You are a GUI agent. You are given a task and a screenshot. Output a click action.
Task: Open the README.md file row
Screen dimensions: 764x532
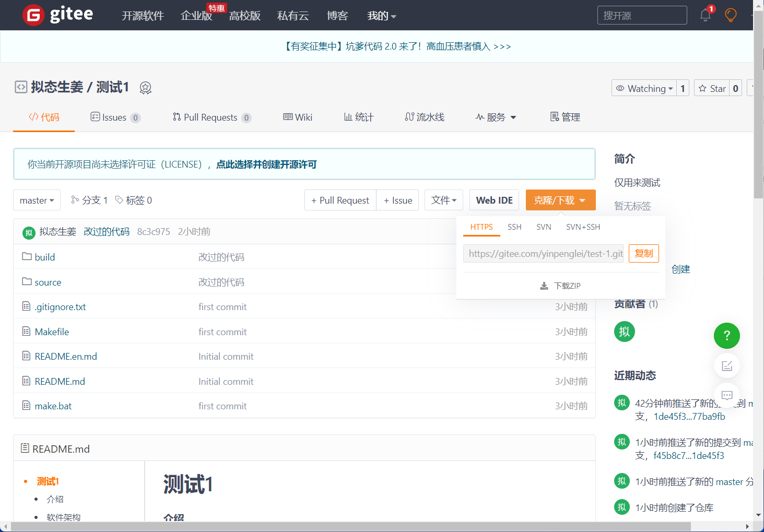[304, 381]
